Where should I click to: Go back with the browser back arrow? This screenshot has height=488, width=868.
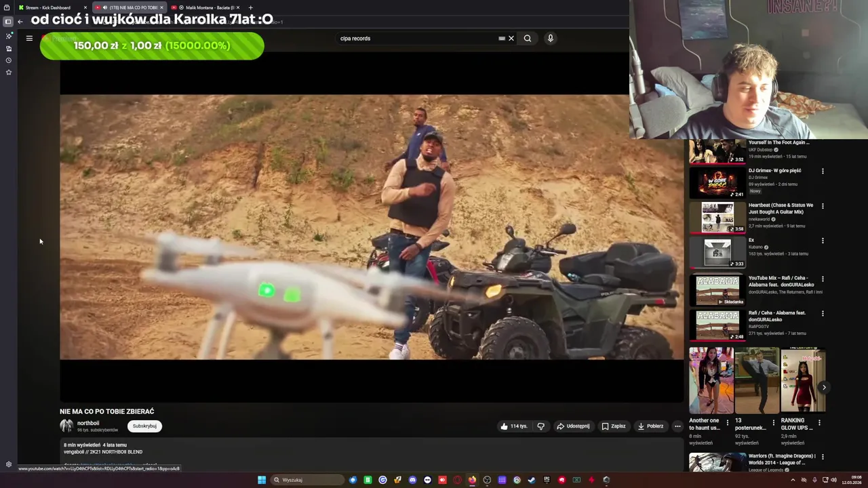click(20, 22)
